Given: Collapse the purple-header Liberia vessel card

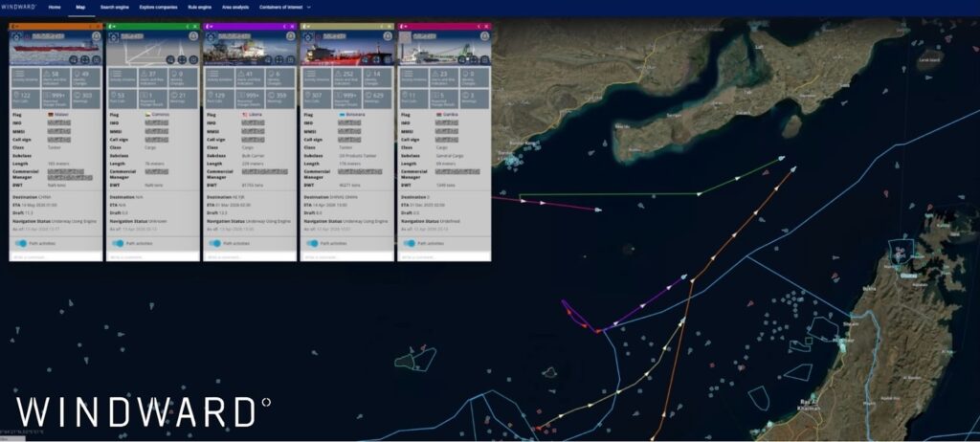Looking at the screenshot, I should [284, 26].
